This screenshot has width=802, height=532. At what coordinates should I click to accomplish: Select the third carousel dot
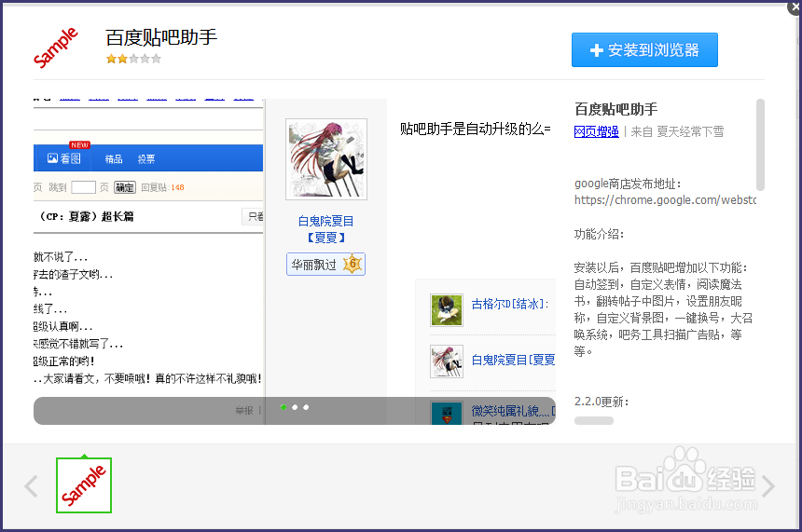[306, 407]
